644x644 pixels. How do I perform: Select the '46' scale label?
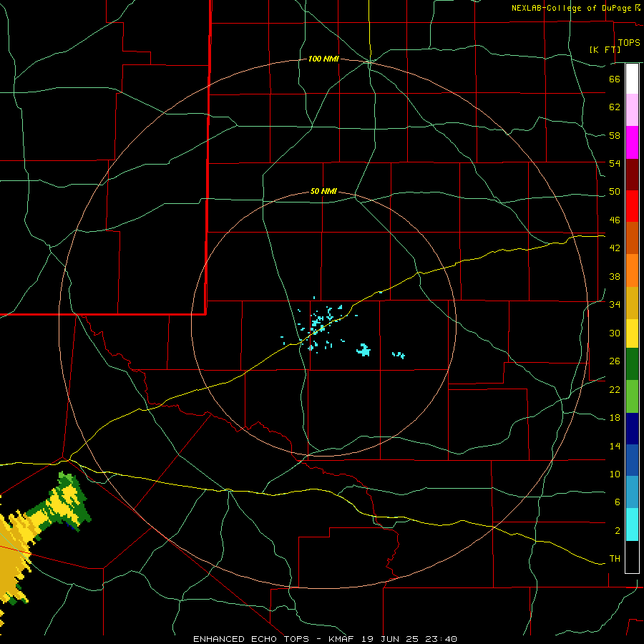[615, 220]
